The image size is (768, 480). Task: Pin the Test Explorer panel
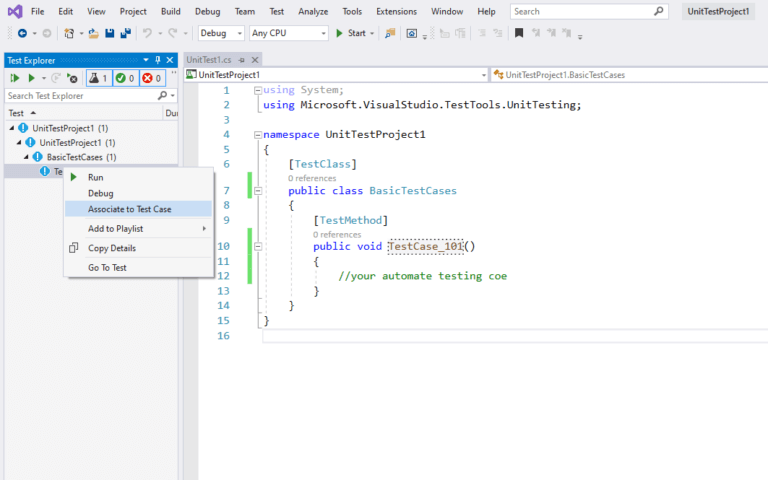pyautogui.click(x=158, y=60)
